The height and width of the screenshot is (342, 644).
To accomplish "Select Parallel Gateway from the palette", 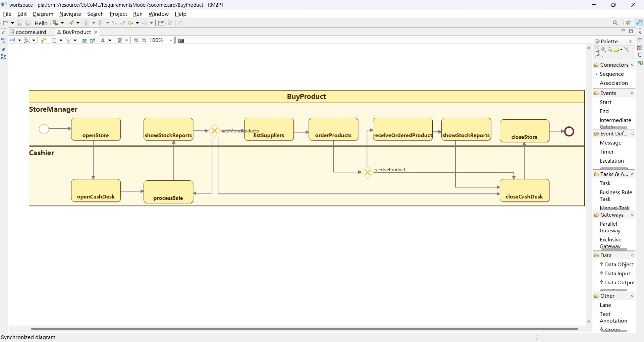I will click(x=610, y=227).
